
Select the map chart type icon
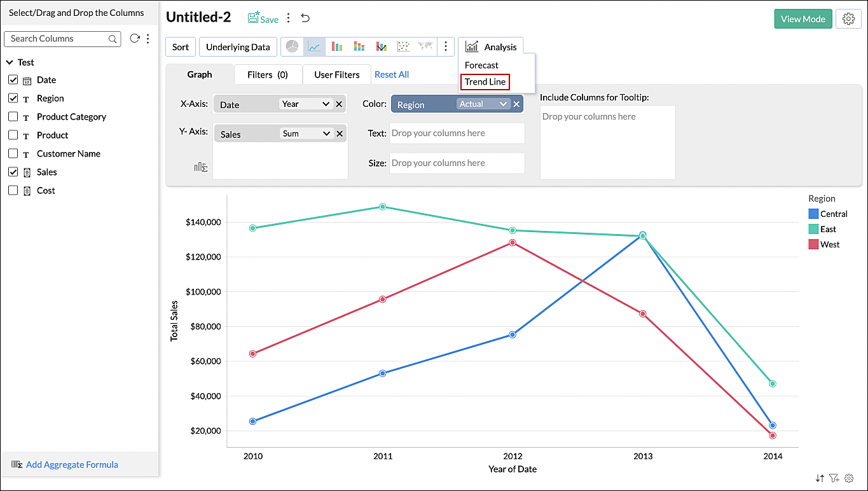coord(425,46)
